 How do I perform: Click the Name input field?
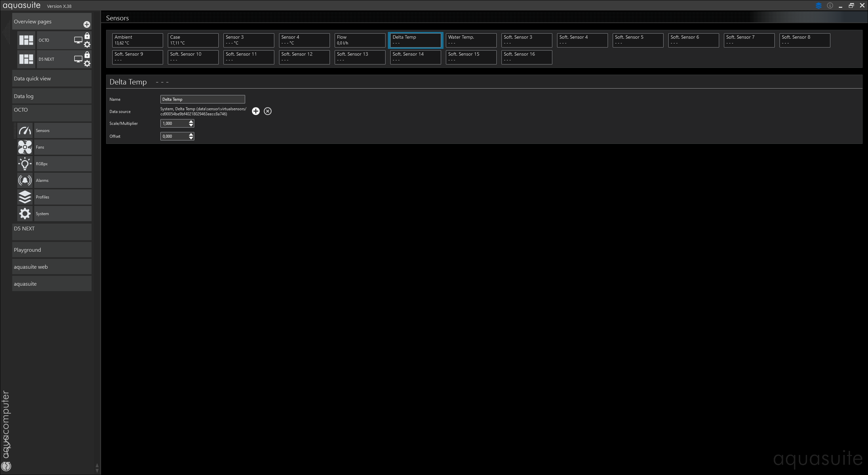tap(202, 99)
